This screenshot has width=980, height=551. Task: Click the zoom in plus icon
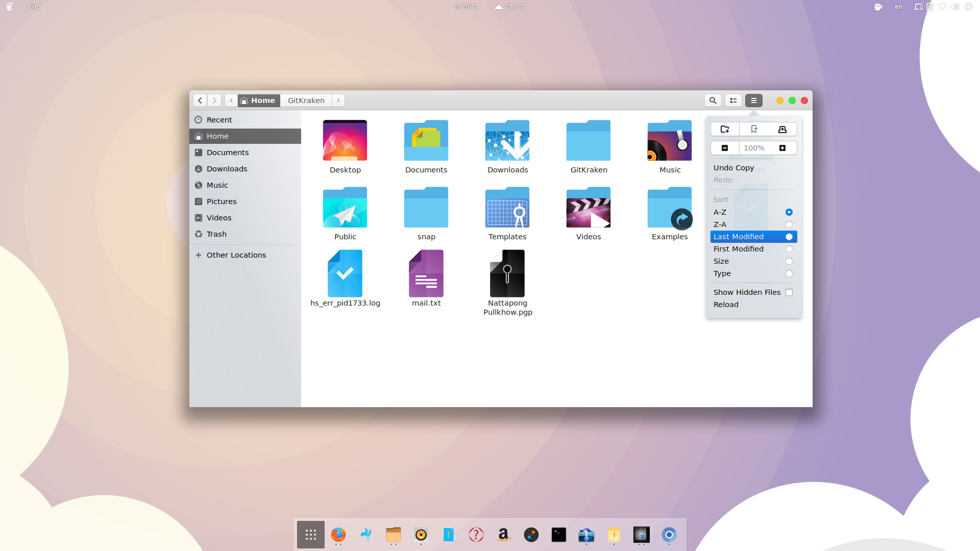(x=782, y=148)
